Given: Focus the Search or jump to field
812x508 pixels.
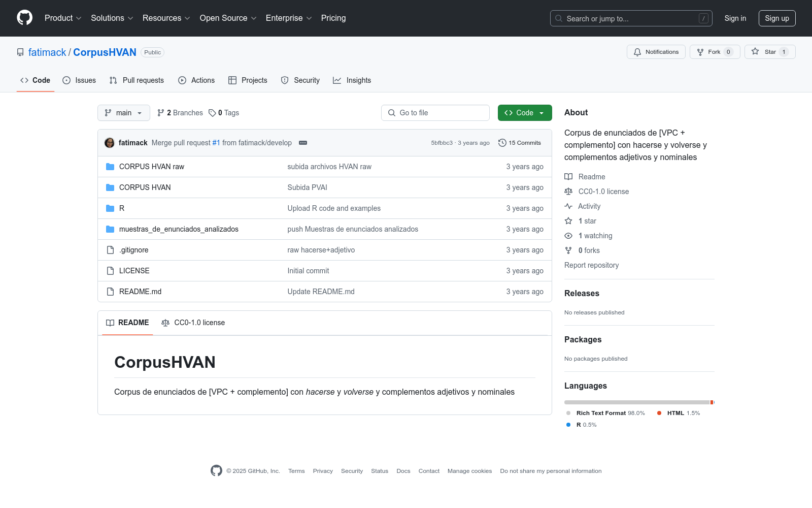Looking at the screenshot, I should click(x=631, y=18).
